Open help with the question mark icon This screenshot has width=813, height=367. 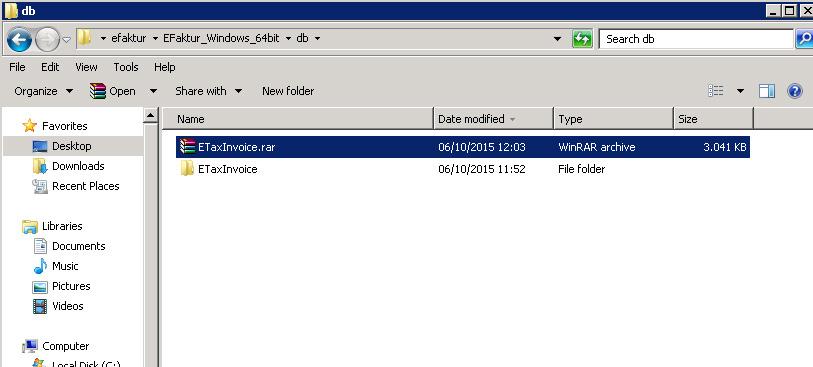click(795, 91)
